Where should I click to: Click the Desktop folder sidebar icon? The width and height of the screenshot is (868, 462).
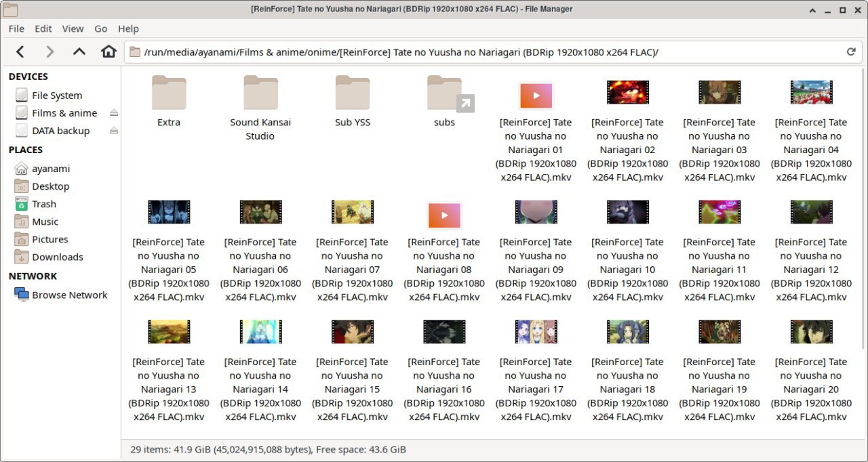[22, 186]
